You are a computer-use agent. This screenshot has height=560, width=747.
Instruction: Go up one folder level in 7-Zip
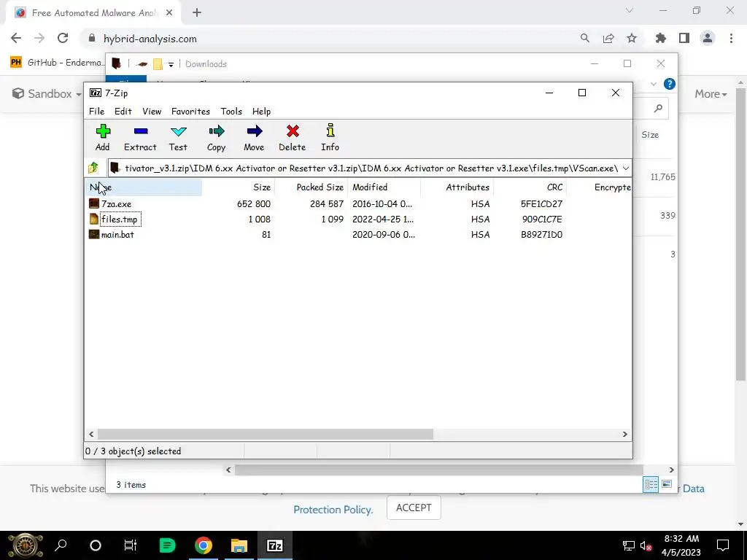[x=93, y=168]
